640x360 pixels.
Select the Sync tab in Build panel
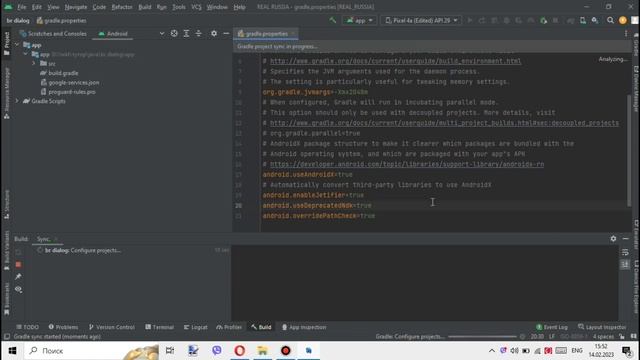(x=47, y=239)
